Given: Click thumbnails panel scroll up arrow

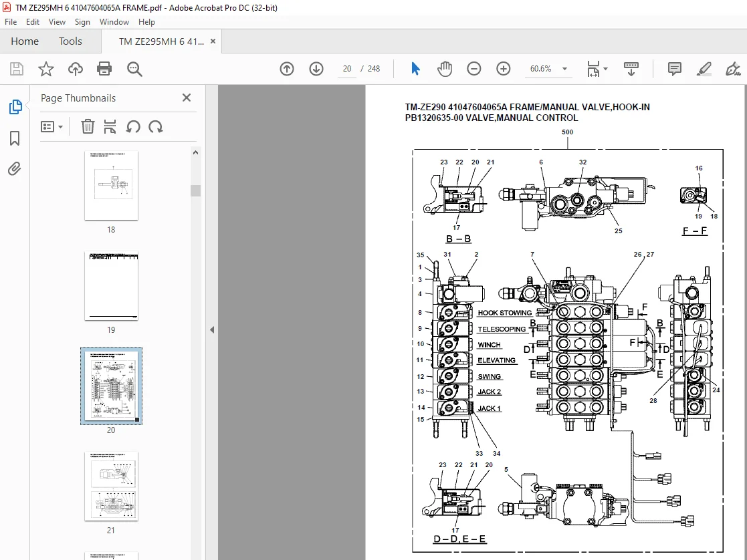Looking at the screenshot, I should (195, 153).
